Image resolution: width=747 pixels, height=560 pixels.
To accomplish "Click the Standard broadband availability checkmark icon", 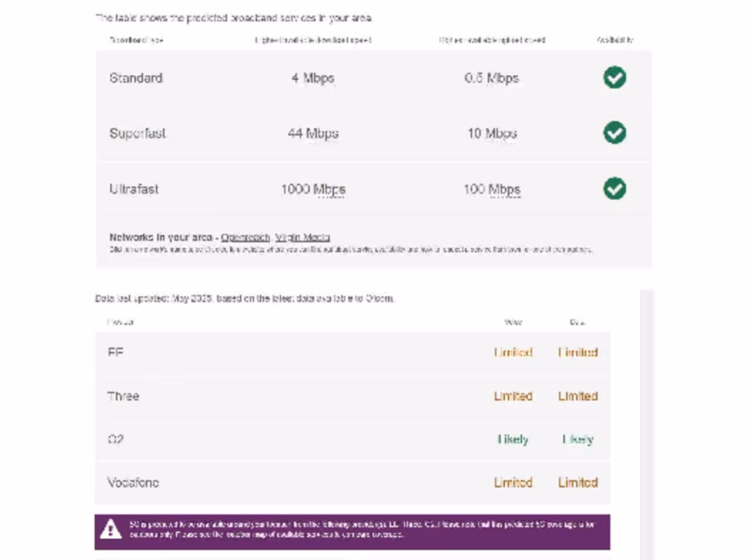I will tap(614, 77).
